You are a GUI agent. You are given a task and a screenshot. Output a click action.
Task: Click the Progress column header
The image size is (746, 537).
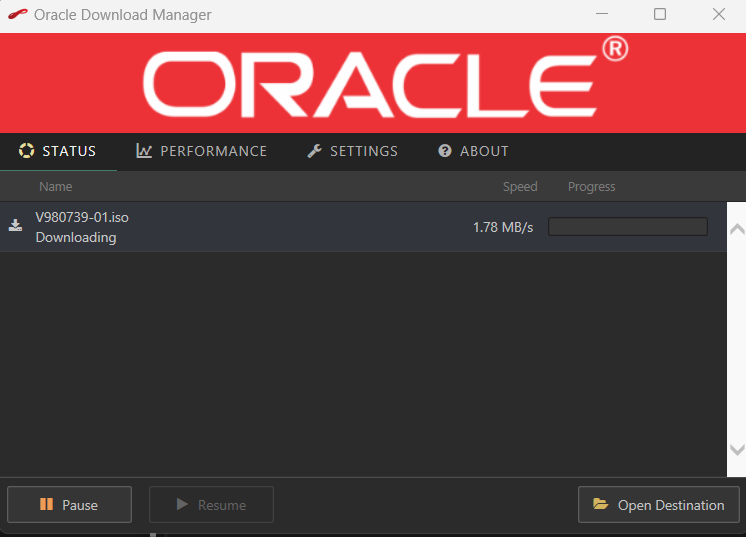[591, 186]
